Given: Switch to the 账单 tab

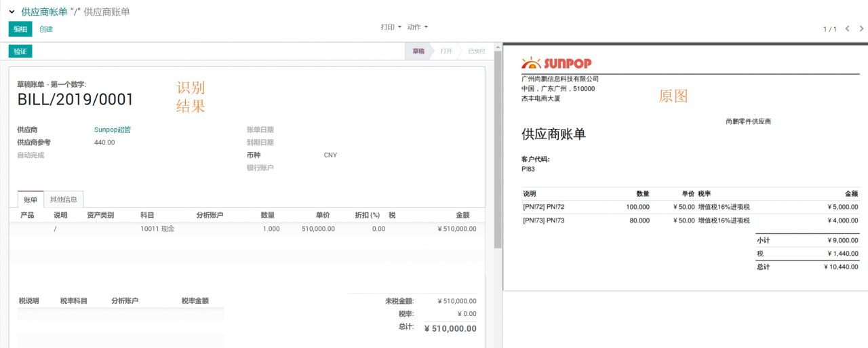Looking at the screenshot, I should (x=31, y=199).
